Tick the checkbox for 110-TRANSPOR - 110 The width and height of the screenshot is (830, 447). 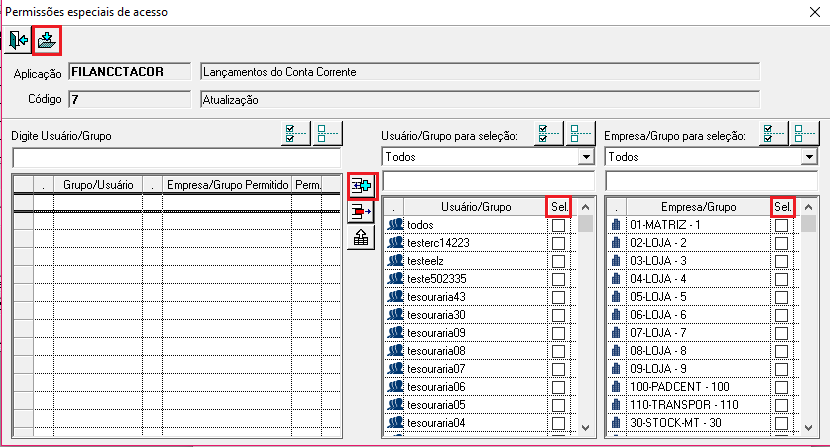(x=781, y=406)
